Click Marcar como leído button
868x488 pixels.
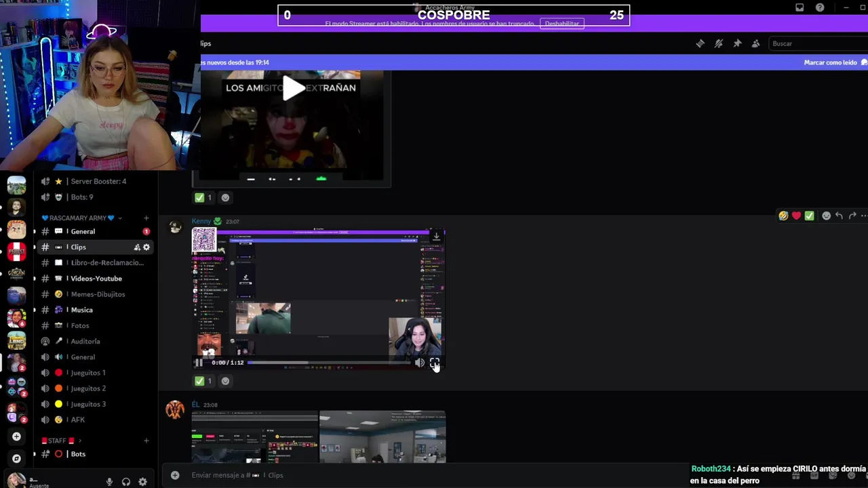831,62
